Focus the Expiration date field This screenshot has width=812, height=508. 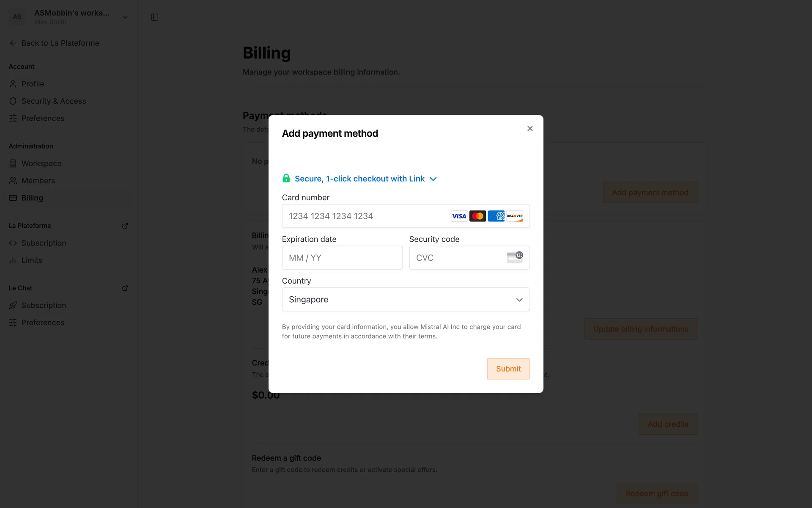click(342, 258)
